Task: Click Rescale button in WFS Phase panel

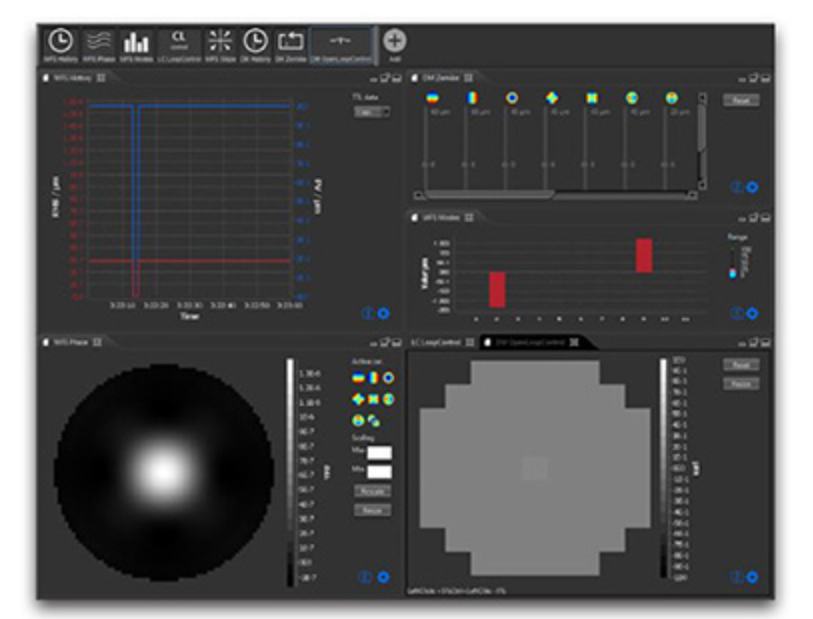Action: pos(372,491)
